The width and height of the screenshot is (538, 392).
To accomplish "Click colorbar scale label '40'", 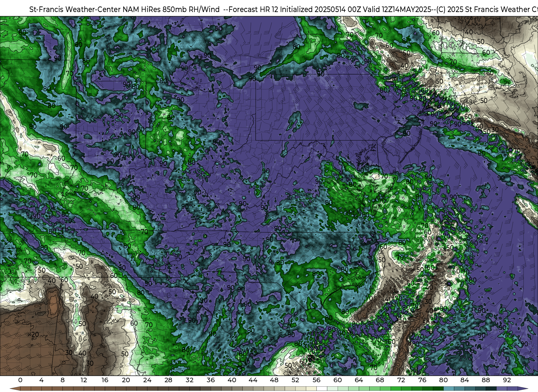I will (x=232, y=380).
